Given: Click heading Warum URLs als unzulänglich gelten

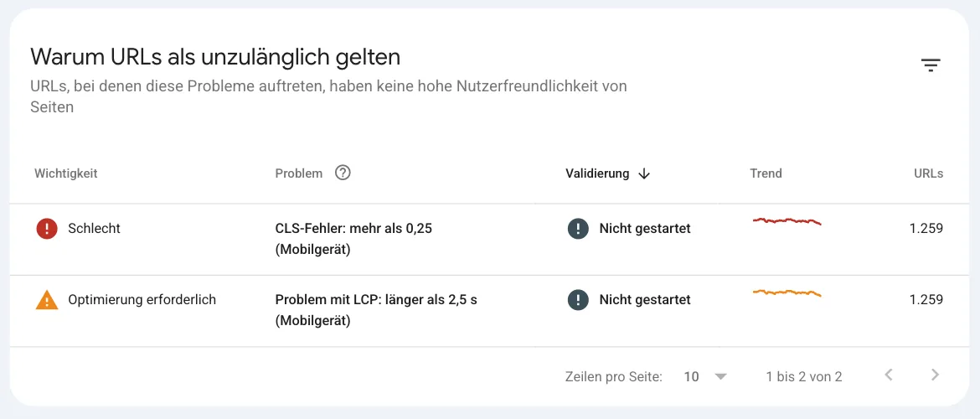Looking at the screenshot, I should point(215,57).
